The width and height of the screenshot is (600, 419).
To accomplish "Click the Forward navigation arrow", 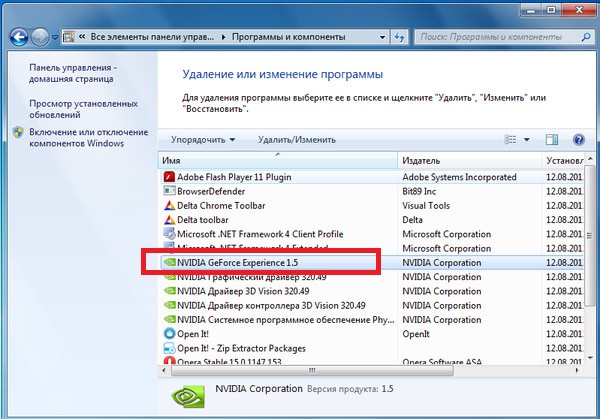I will click(x=40, y=37).
